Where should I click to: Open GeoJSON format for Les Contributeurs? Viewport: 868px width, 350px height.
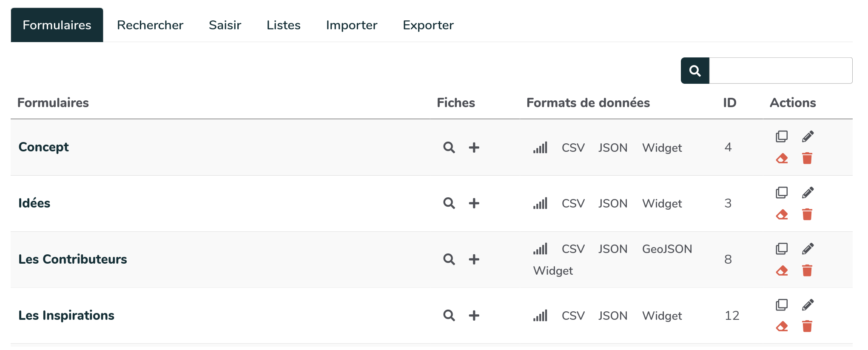[x=667, y=249]
